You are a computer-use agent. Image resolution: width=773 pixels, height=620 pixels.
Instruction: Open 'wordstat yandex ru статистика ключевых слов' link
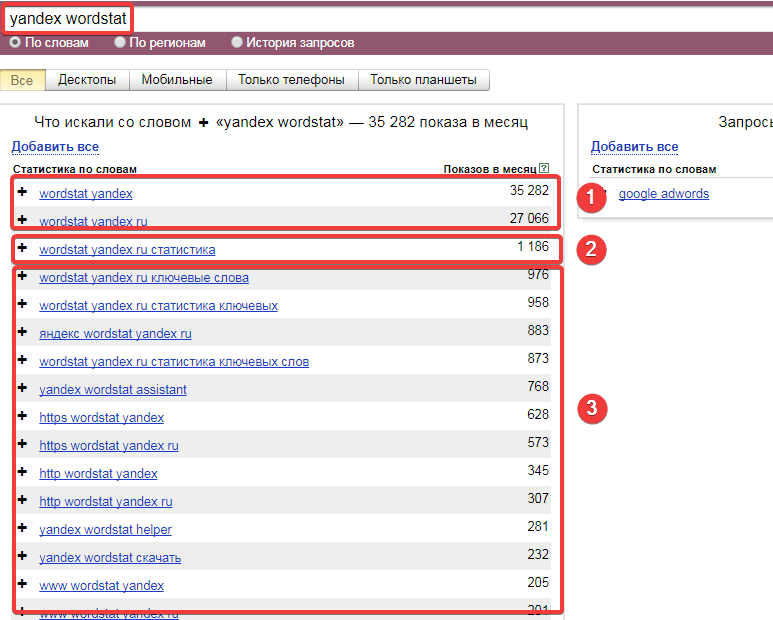174,362
